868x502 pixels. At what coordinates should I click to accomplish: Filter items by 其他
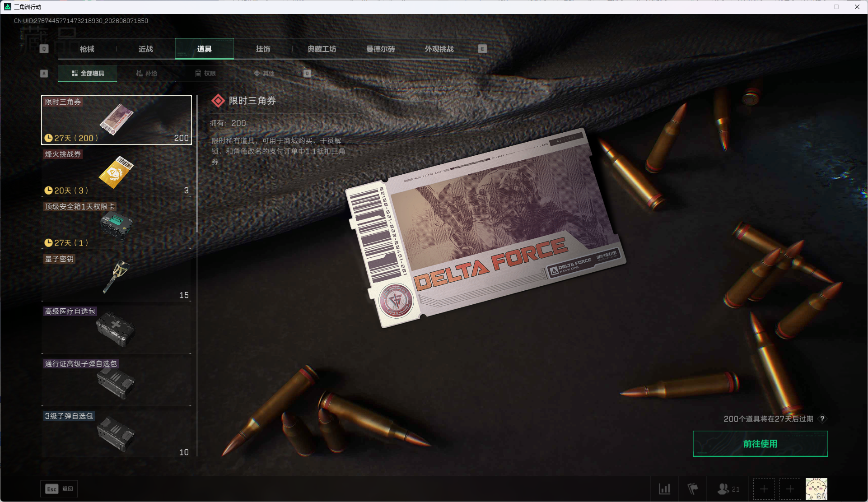coord(264,73)
